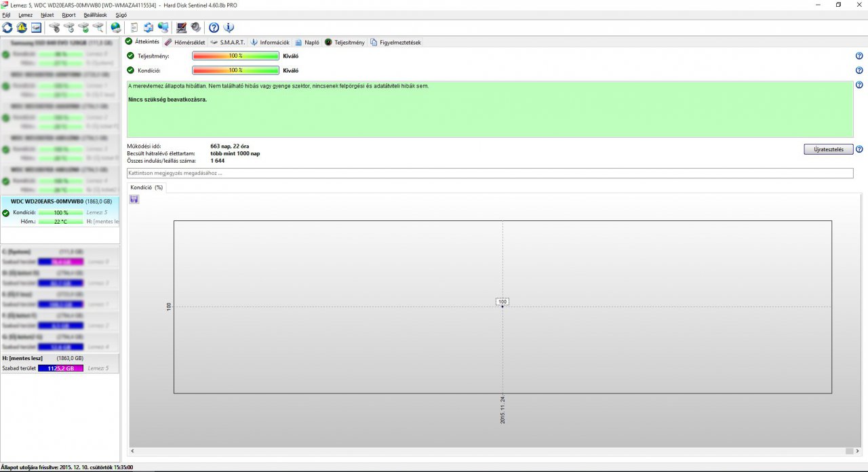Click the comment field Kattintson megjegyzés megadásához
This screenshot has height=472, width=868.
tap(490, 174)
